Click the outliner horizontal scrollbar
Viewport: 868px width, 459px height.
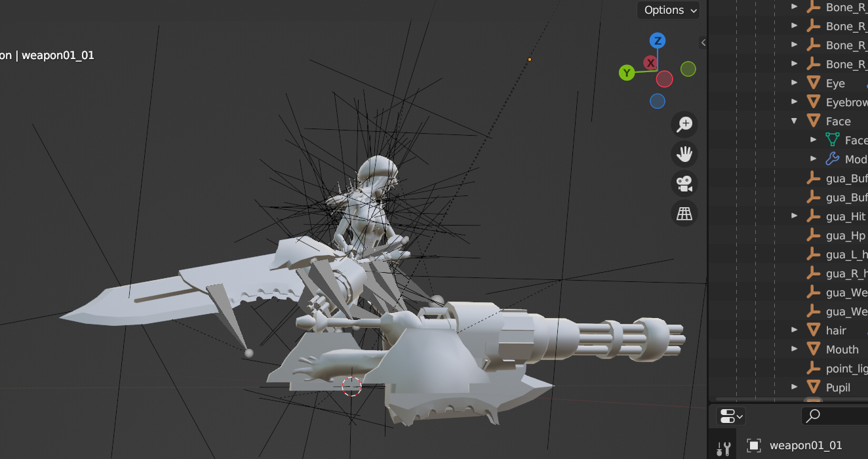(792, 399)
